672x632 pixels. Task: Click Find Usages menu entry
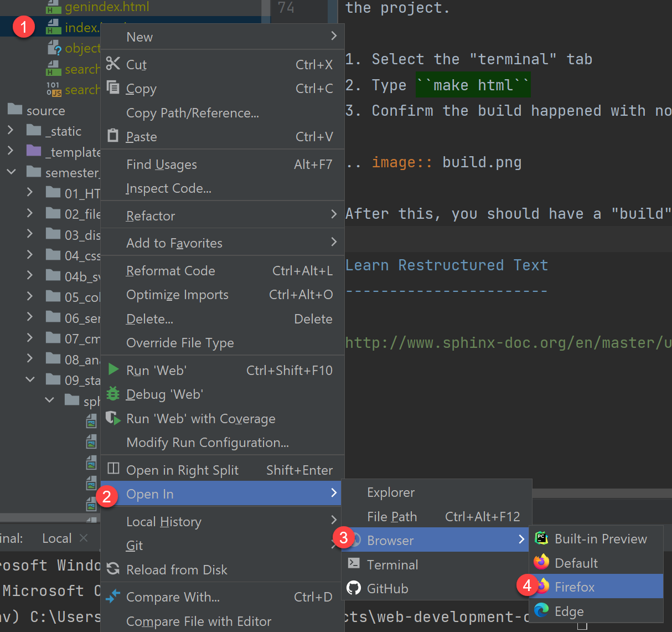click(x=222, y=164)
